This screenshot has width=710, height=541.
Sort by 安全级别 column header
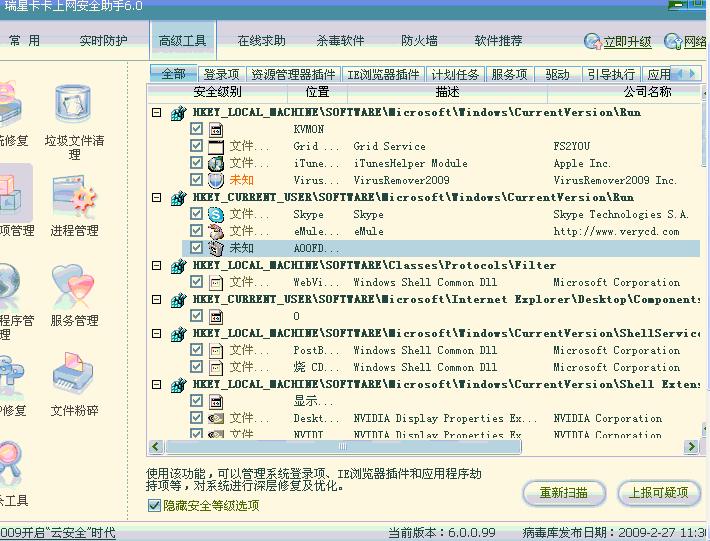coord(217,92)
